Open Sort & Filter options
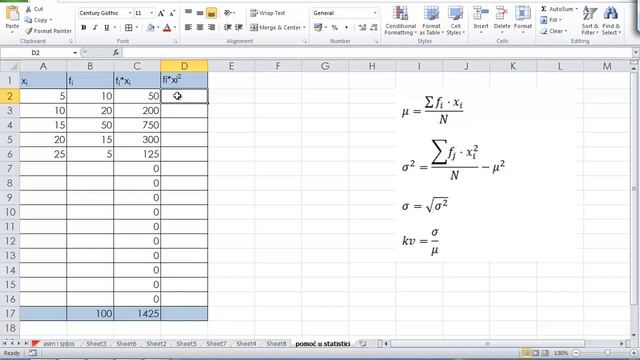The width and height of the screenshot is (640, 360). click(x=590, y=20)
